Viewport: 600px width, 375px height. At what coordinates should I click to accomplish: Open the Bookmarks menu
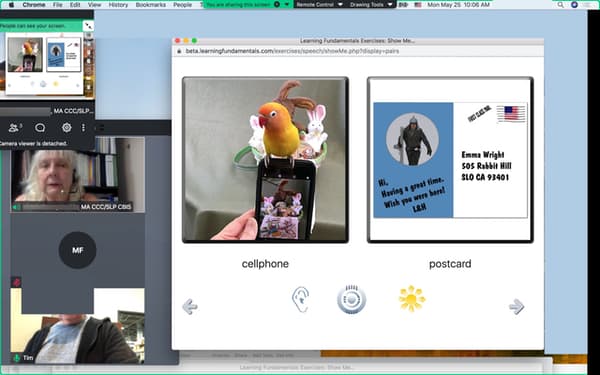point(151,5)
